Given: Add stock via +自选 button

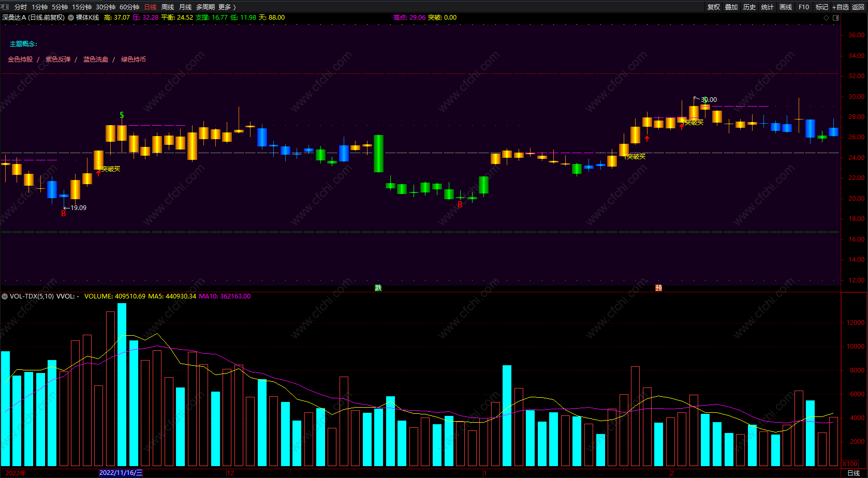Looking at the screenshot, I should point(841,7).
